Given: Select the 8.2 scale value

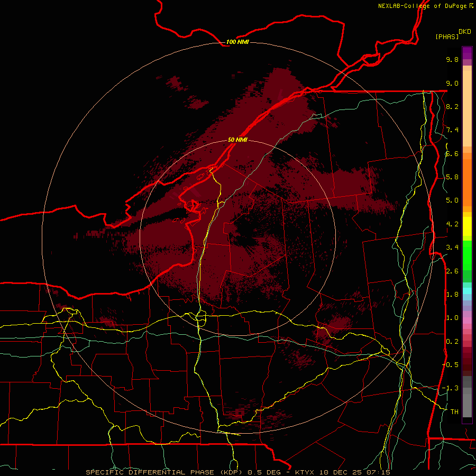Looking at the screenshot, I should point(452,106).
